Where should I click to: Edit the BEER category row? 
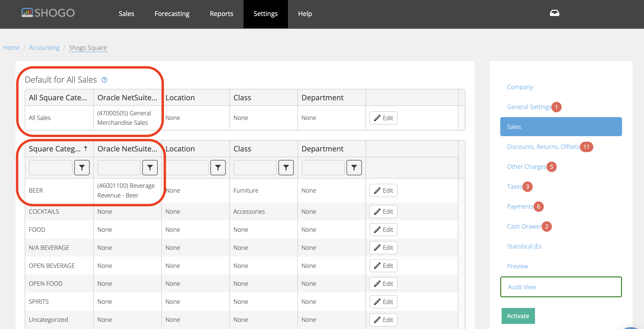click(x=384, y=191)
